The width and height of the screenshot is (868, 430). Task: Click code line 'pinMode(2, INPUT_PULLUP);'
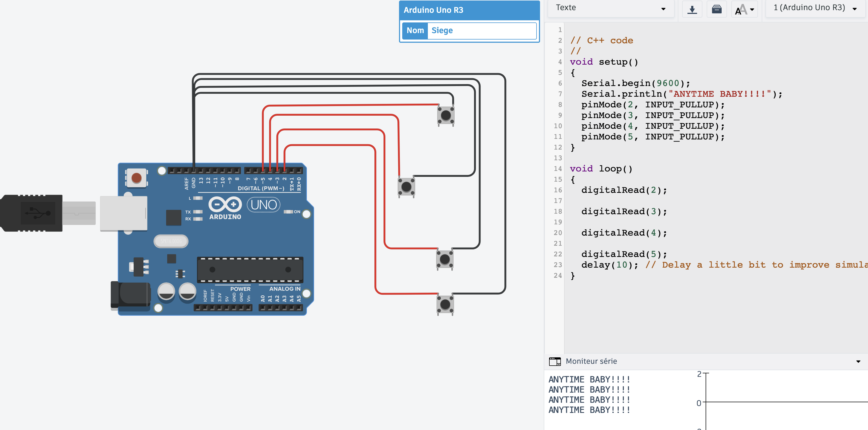pos(653,105)
